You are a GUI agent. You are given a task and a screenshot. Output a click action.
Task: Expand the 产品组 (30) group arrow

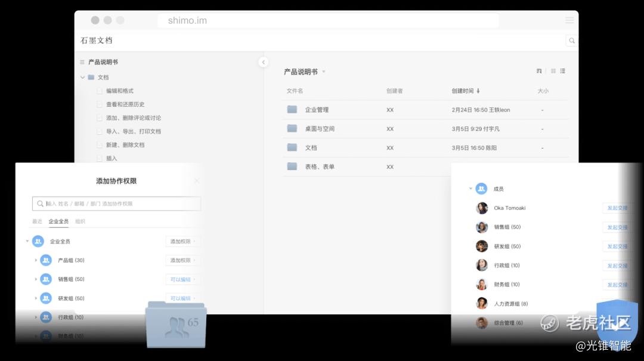coord(36,260)
